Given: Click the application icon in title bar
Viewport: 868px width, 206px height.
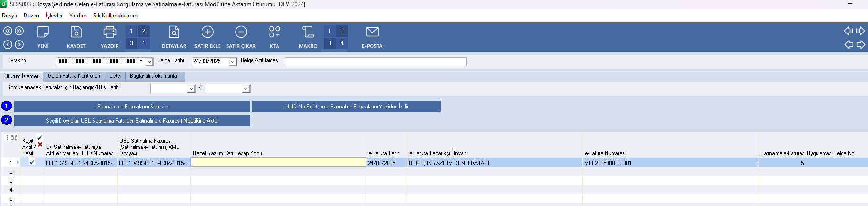Looking at the screenshot, I should click(x=4, y=4).
